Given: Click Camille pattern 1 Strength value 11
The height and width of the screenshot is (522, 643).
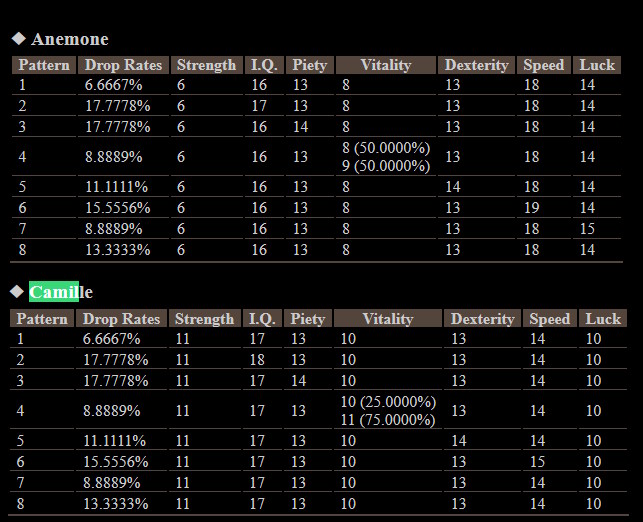Looking at the screenshot, I should pyautogui.click(x=182, y=339).
